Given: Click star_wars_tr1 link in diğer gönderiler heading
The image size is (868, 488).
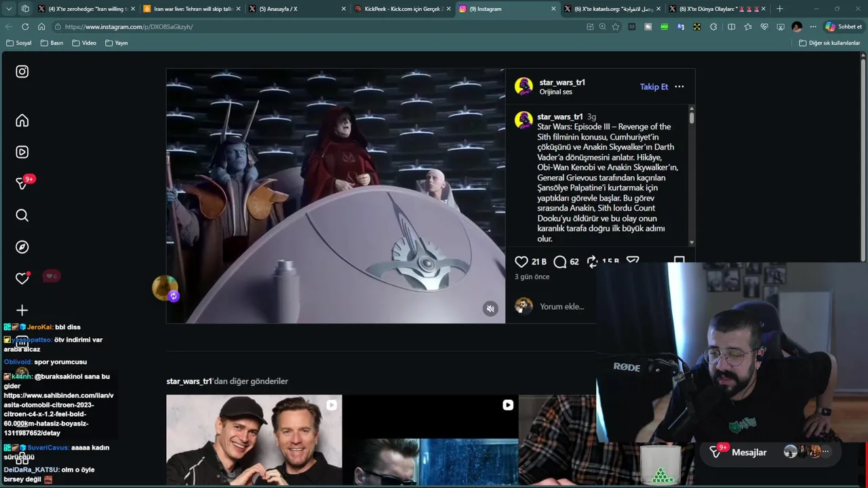Looking at the screenshot, I should tap(189, 381).
